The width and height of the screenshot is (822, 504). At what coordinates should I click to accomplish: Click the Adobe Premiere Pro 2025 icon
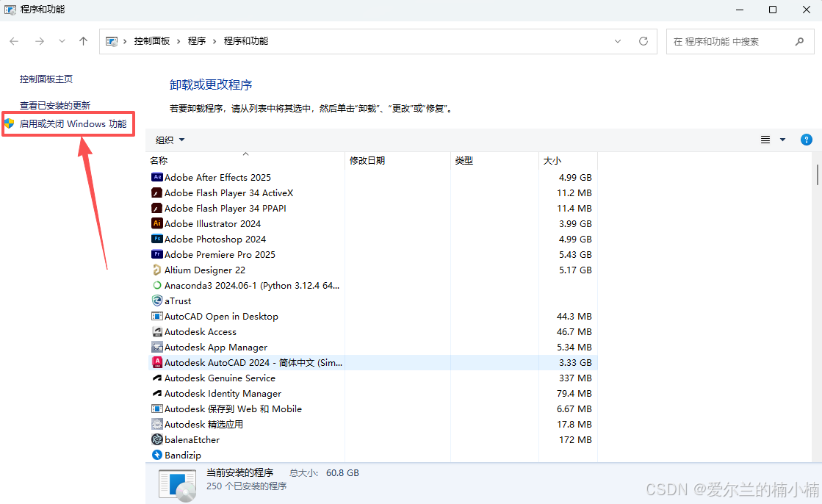tap(156, 254)
